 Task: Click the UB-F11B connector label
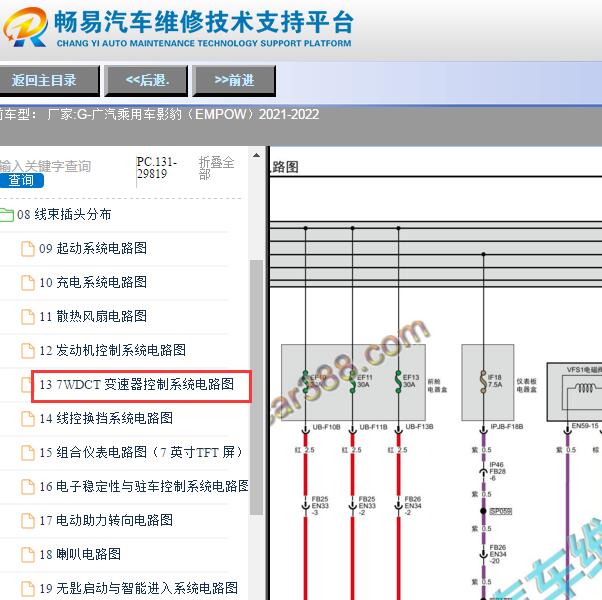373,427
